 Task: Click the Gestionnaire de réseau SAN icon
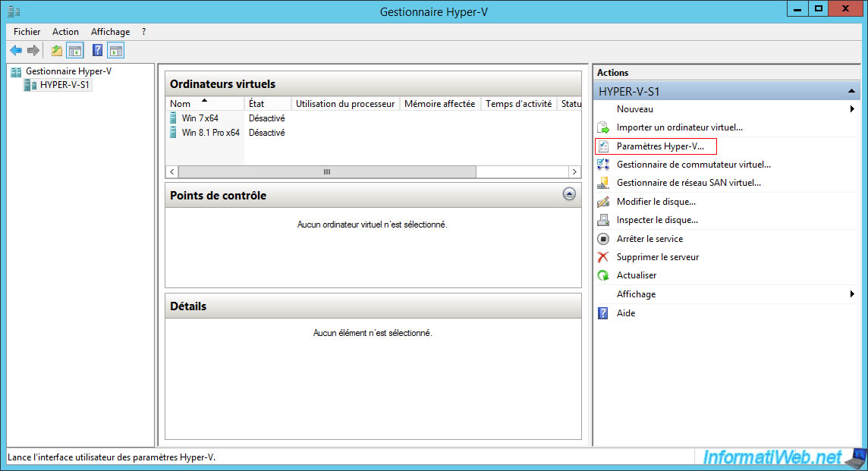[x=603, y=183]
